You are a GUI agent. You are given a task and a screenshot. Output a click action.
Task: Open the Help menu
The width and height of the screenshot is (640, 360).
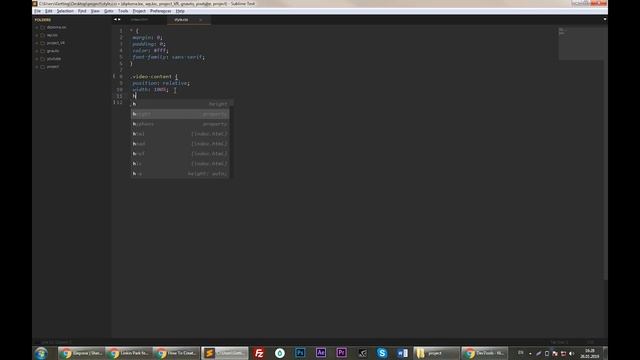click(x=180, y=11)
